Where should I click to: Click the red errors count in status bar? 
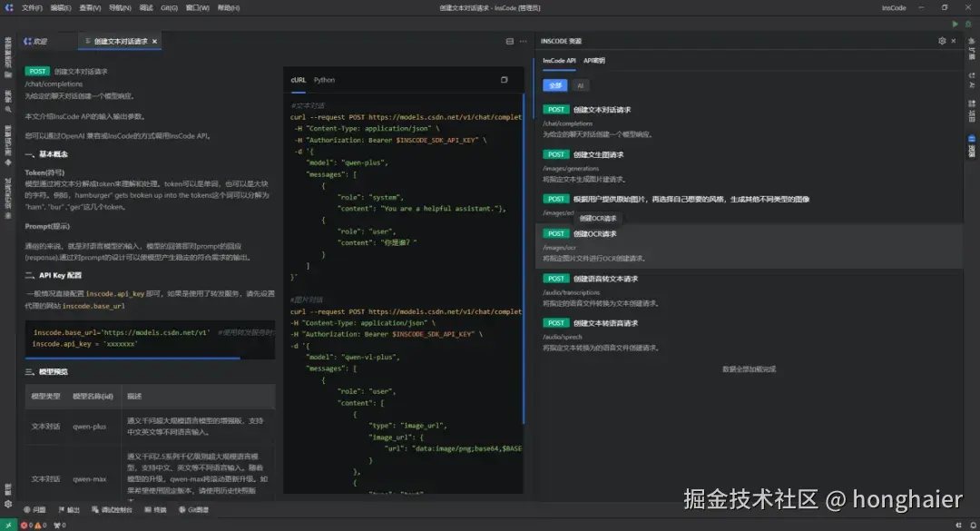pos(27,526)
